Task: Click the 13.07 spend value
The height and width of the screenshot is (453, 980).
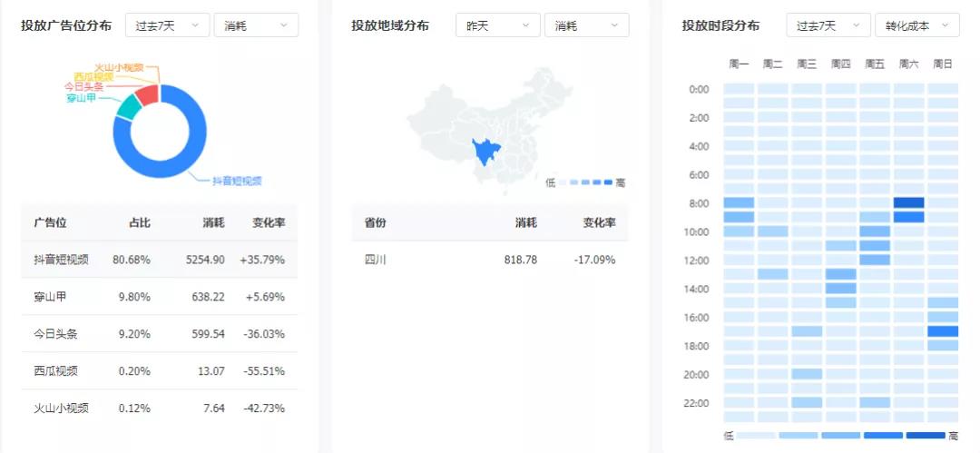Action: point(212,371)
